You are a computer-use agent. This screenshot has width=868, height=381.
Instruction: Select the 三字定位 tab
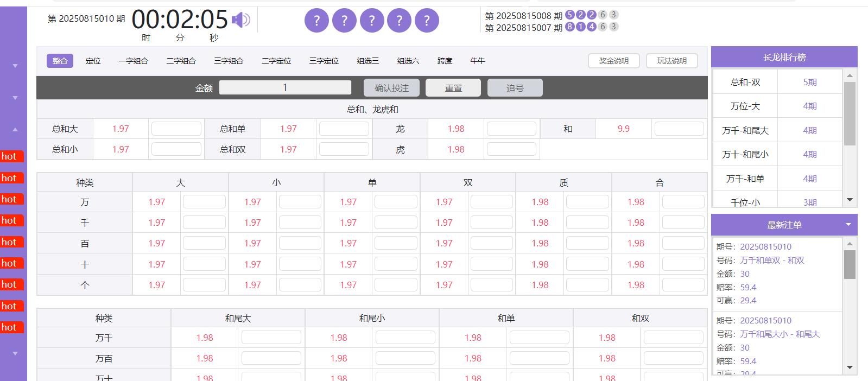(x=324, y=61)
